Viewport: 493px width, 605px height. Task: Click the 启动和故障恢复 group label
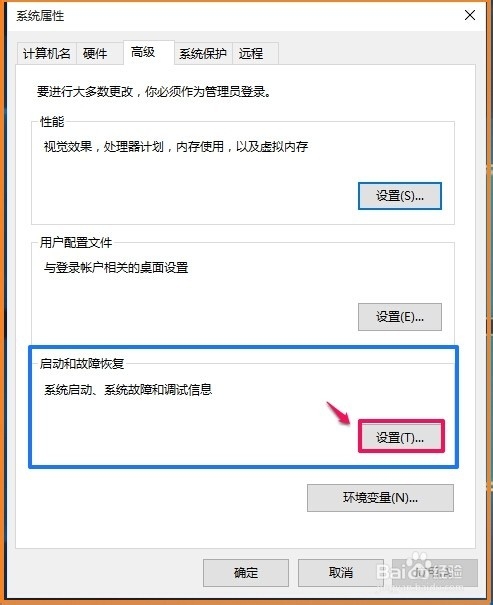coord(82,363)
